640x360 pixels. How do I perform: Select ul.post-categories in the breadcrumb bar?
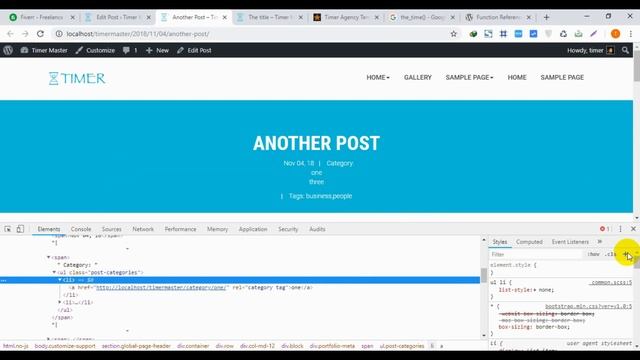pos(402,346)
